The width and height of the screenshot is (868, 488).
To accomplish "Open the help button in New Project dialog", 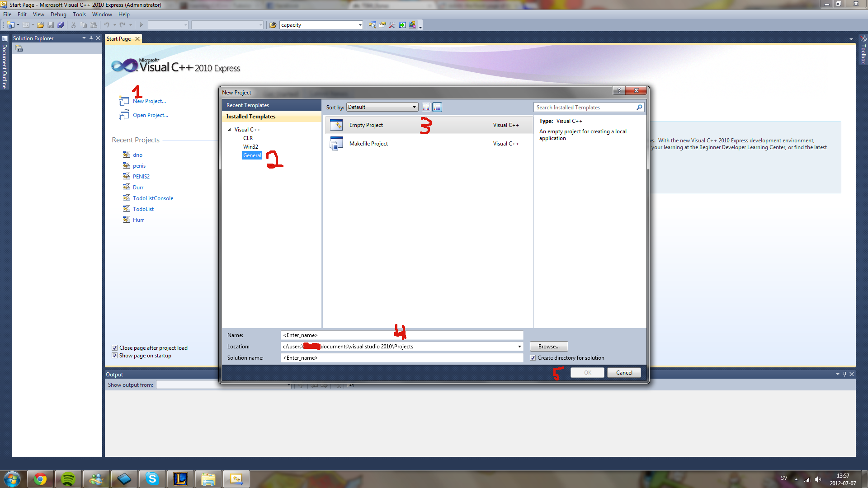I will (x=619, y=90).
